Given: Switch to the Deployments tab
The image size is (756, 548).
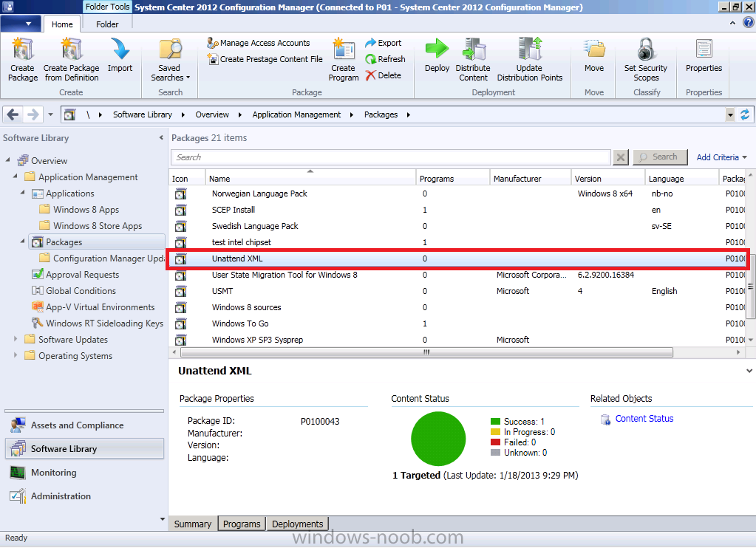Looking at the screenshot, I should tap(298, 524).
